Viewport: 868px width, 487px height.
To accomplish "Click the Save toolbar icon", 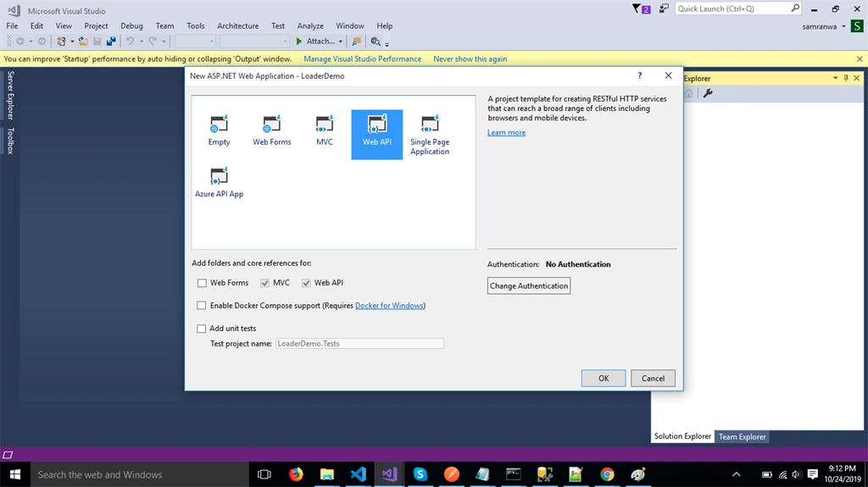I will pos(97,42).
